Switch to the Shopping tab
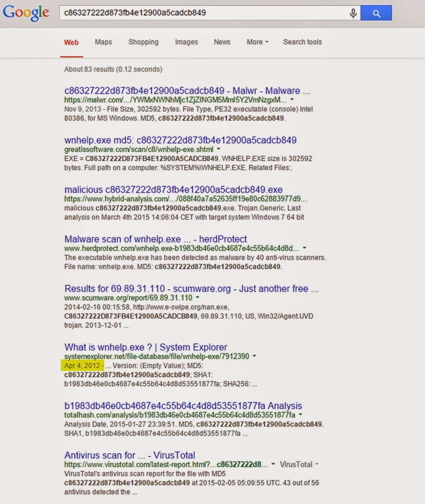The height and width of the screenshot is (504, 425). click(x=143, y=42)
